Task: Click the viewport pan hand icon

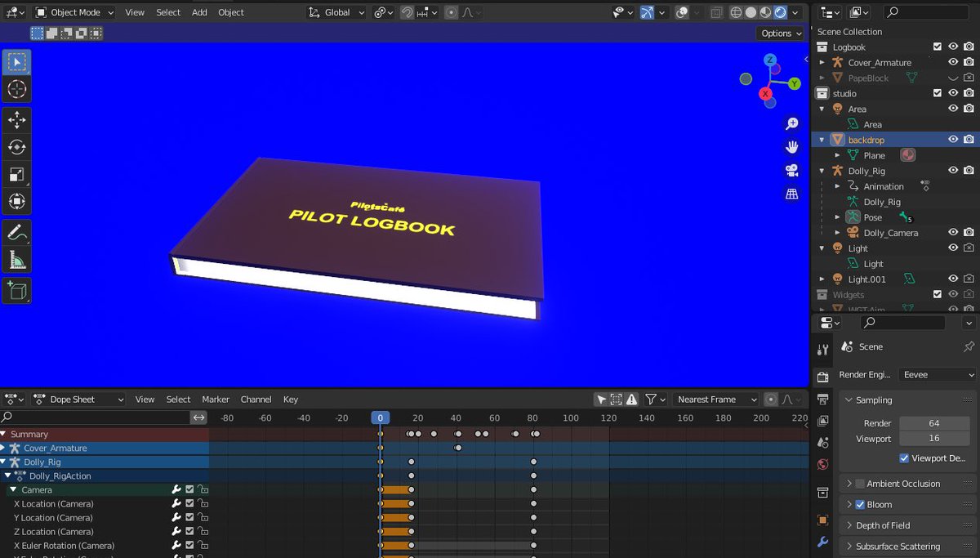Action: point(791,147)
